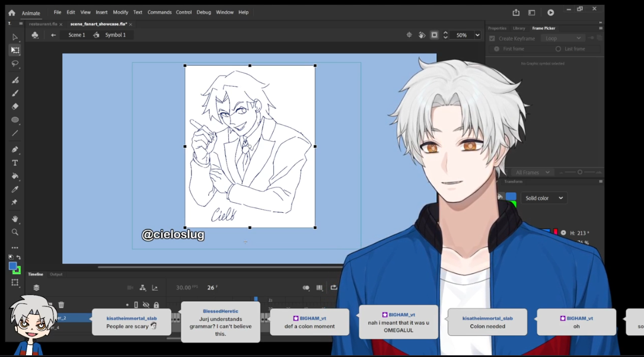Click the Insert Frames Group icon
This screenshot has height=357, width=644.
point(319,288)
